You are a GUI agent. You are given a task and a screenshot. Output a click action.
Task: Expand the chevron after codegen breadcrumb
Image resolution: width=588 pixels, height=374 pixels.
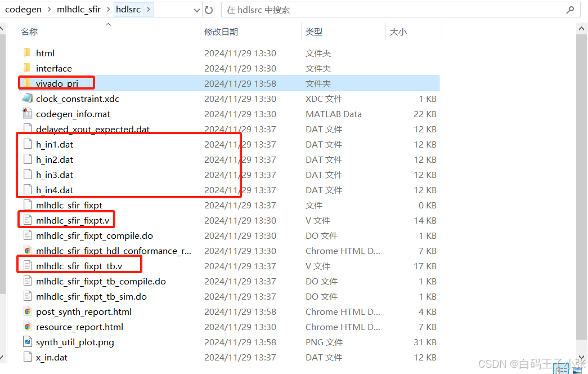(x=50, y=10)
